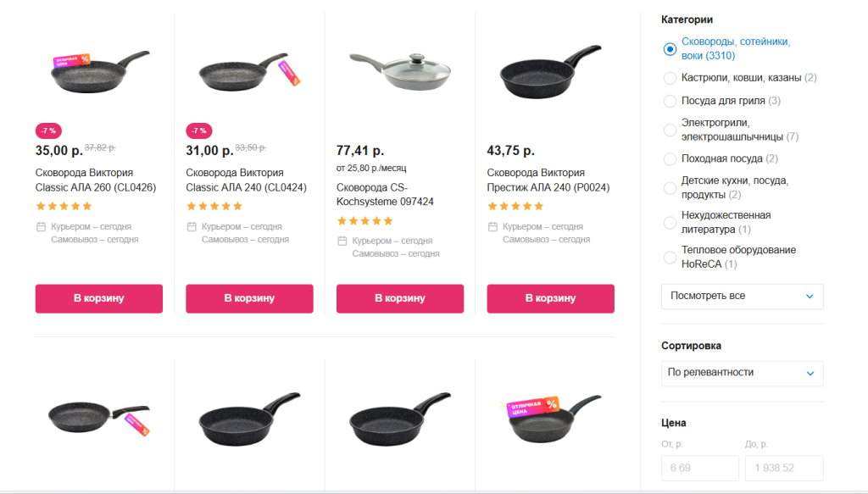
Task: Select Походная посуда radio button
Action: pyautogui.click(x=670, y=159)
